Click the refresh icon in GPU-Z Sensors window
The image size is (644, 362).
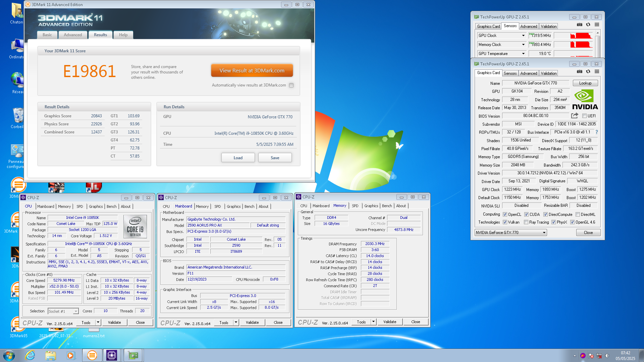click(588, 25)
